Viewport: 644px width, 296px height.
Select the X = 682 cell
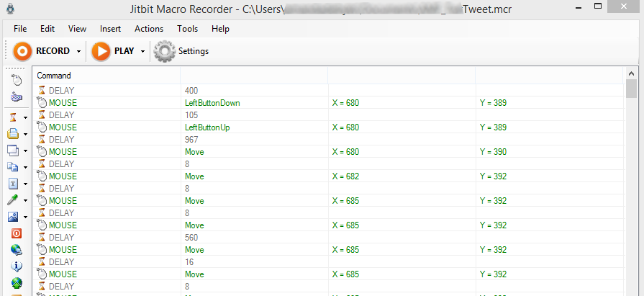(x=345, y=176)
